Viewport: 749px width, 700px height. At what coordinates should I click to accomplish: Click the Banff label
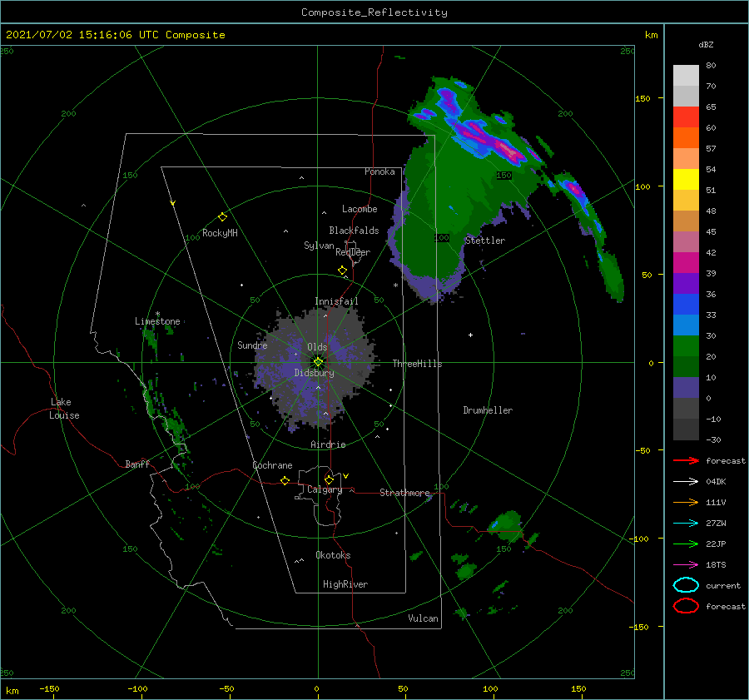pos(137,464)
